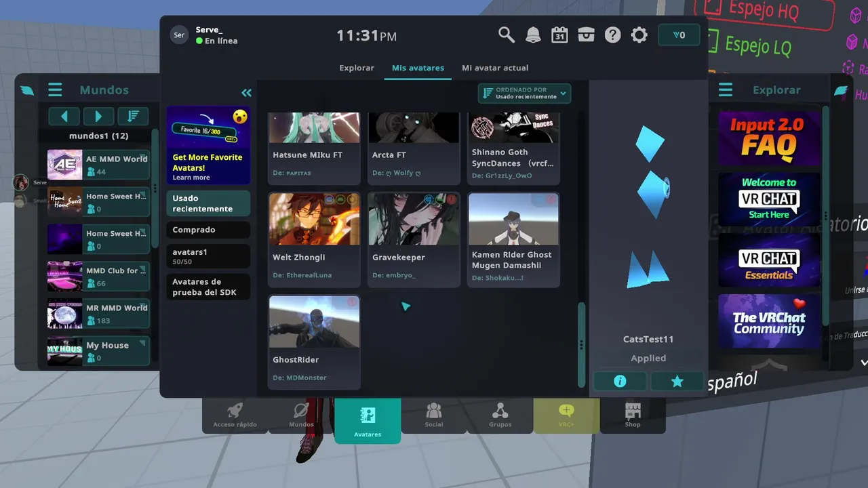The width and height of the screenshot is (868, 488).
Task: Select GhostRider avatar card
Action: tap(314, 342)
